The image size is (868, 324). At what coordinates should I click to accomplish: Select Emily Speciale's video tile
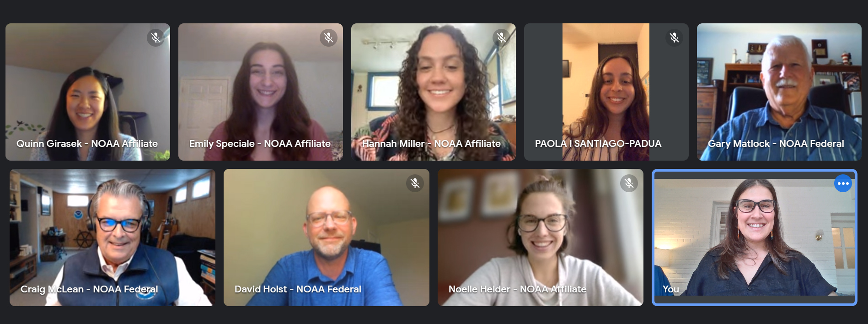[261, 92]
